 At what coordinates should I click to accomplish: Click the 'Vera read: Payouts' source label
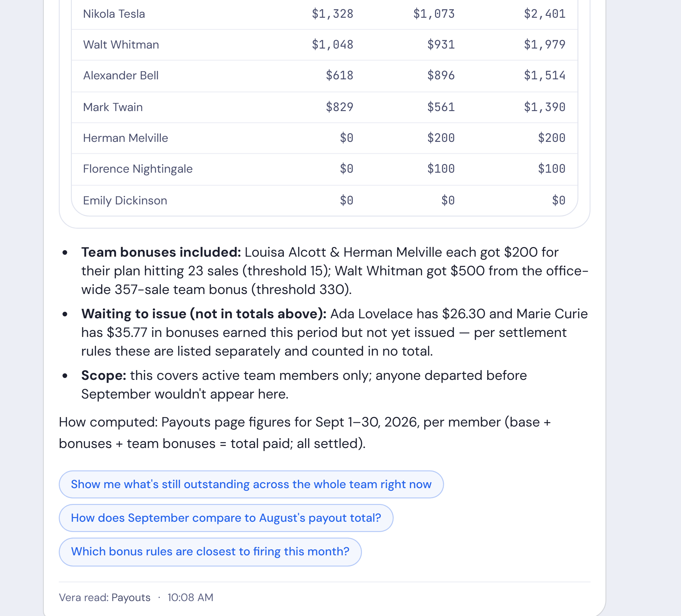(105, 597)
